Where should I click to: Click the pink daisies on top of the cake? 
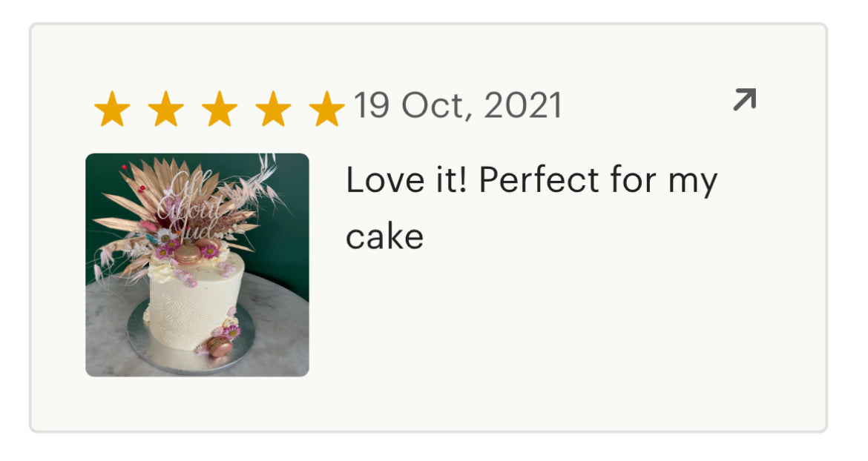(208, 251)
